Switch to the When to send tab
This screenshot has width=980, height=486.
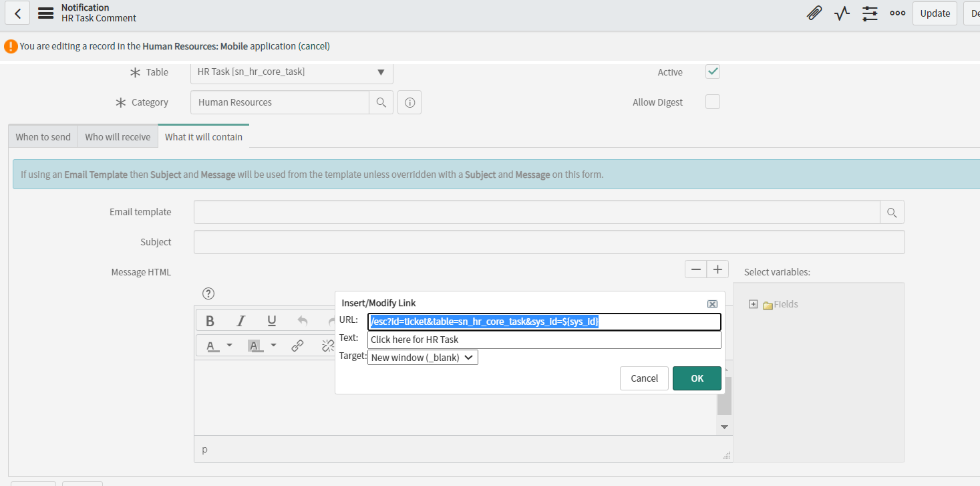pyautogui.click(x=43, y=136)
